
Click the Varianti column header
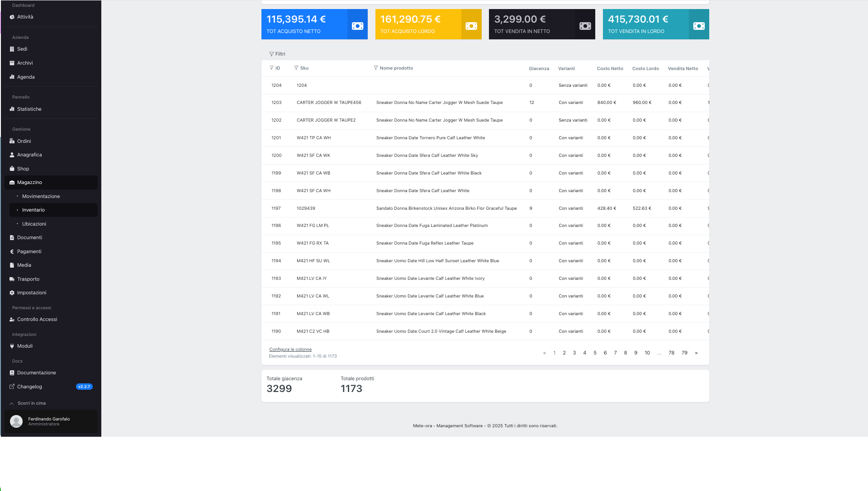pyautogui.click(x=566, y=69)
